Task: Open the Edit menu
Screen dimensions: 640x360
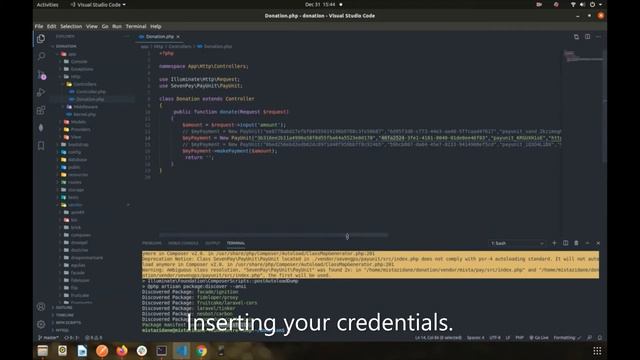Action: pos(51,26)
